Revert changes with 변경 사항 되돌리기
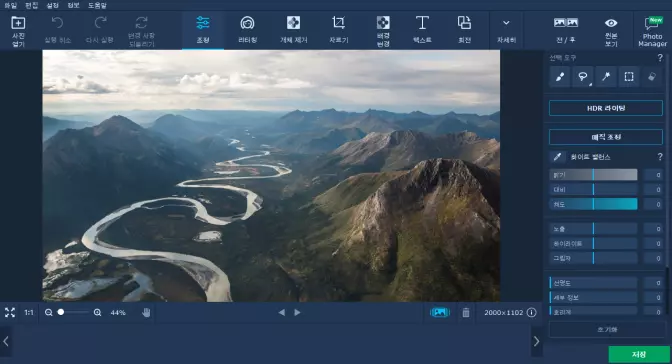672x364 pixels. 141,30
